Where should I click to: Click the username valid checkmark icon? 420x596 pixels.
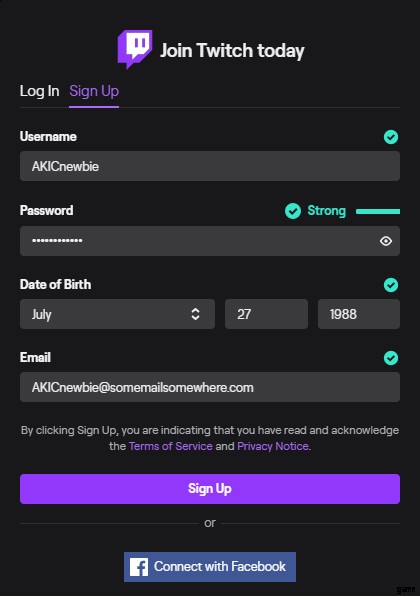[391, 137]
